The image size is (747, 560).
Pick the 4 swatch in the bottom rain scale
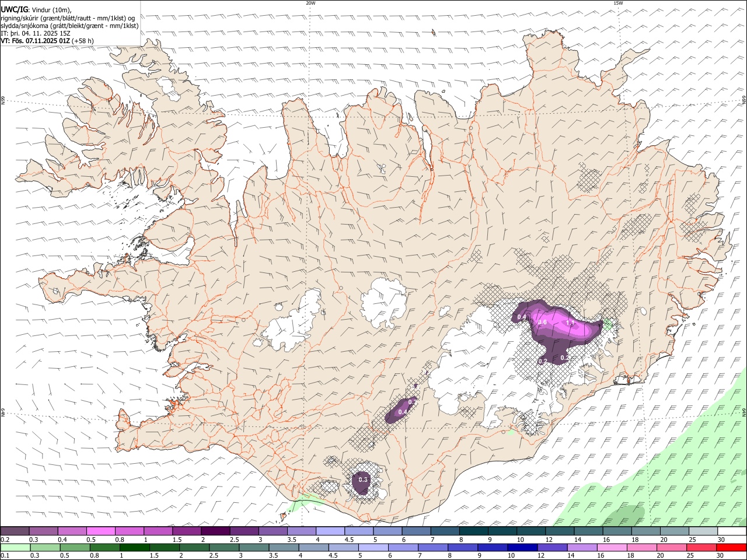pos(313,548)
